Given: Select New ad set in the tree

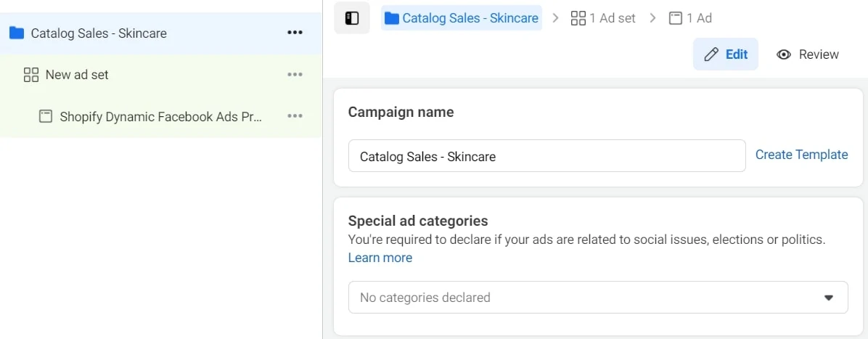Looking at the screenshot, I should [77, 75].
